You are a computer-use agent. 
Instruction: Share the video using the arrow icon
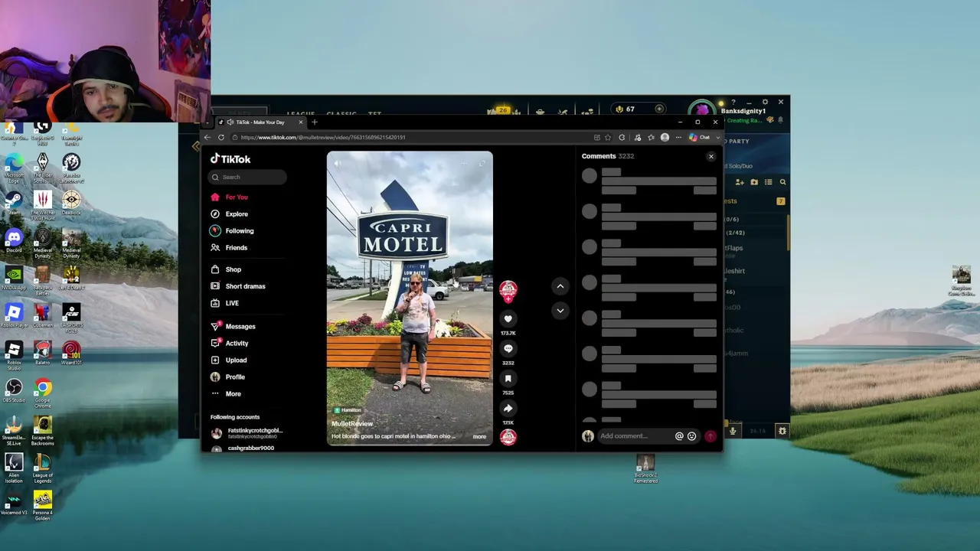coord(508,409)
